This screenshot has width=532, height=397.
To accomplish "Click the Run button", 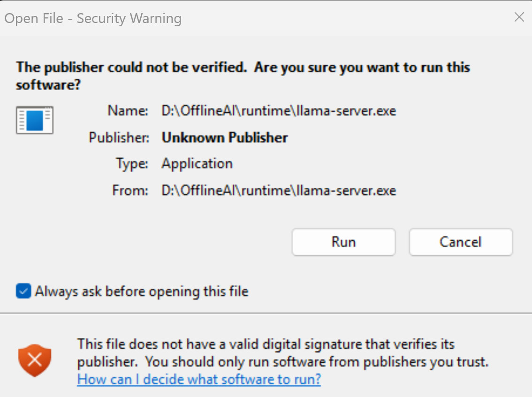I will pos(343,242).
